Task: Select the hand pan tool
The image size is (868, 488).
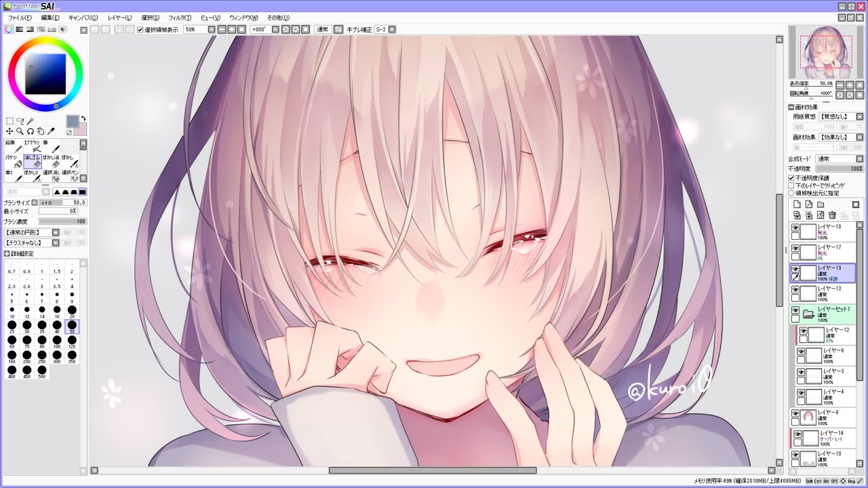Action: (41, 131)
